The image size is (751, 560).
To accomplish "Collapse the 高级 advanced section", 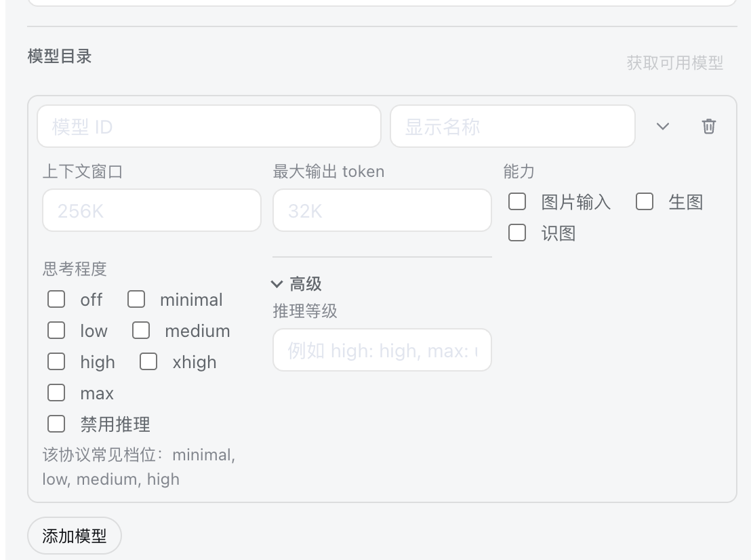I will click(x=296, y=284).
